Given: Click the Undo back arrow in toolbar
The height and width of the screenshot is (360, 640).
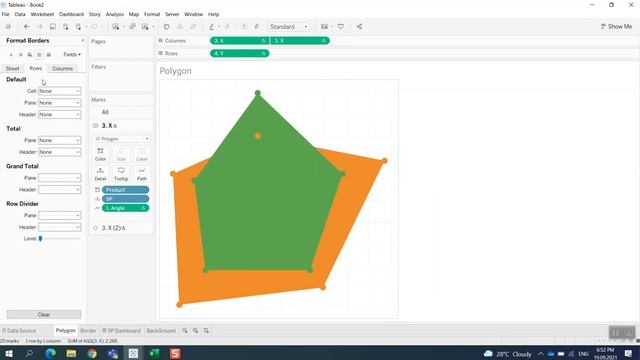Looking at the screenshot, I should pyautogui.click(x=27, y=27).
